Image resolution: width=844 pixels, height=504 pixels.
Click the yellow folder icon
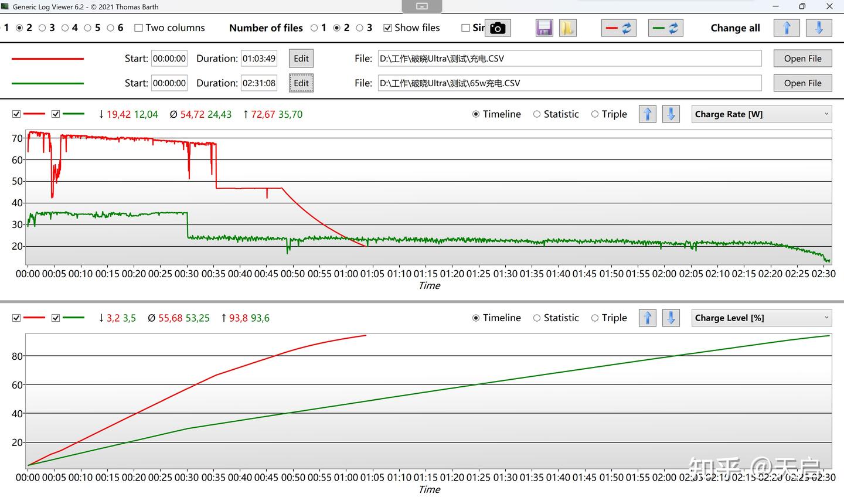[x=567, y=28]
